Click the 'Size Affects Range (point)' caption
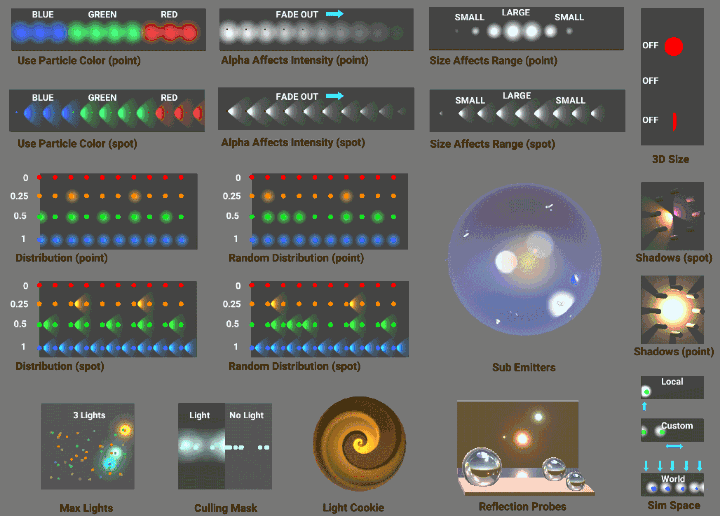 coord(493,61)
